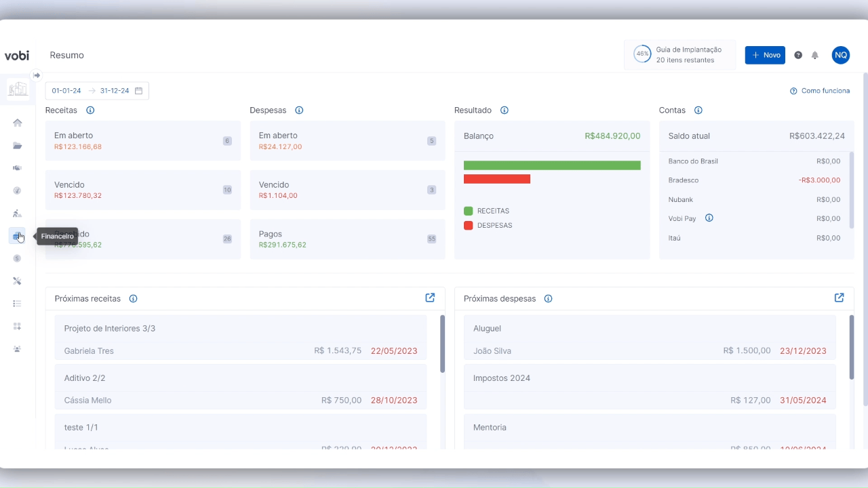The image size is (868, 488).
Task: Open the Receitas Em aberto card
Action: [143, 141]
